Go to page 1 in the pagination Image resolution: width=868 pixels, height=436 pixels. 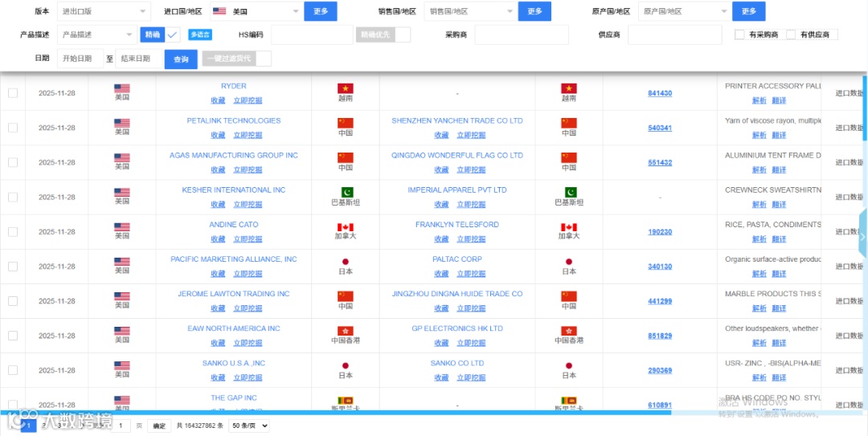(x=28, y=426)
